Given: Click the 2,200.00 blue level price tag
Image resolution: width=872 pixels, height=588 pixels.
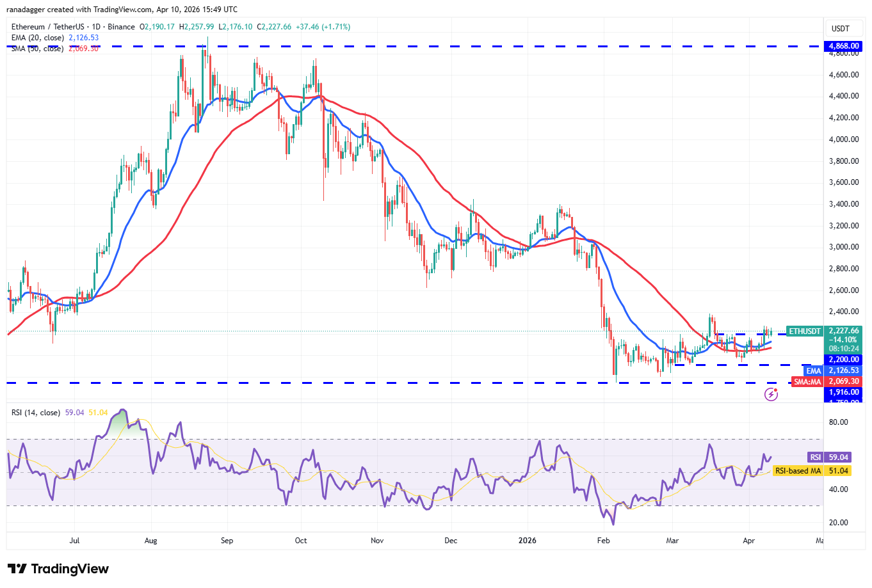Looking at the screenshot, I should coord(843,360).
